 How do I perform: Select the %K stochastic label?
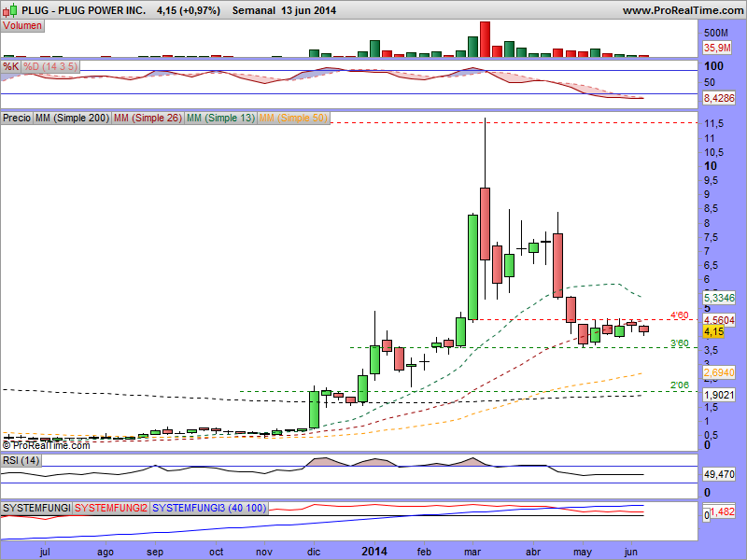[10, 66]
